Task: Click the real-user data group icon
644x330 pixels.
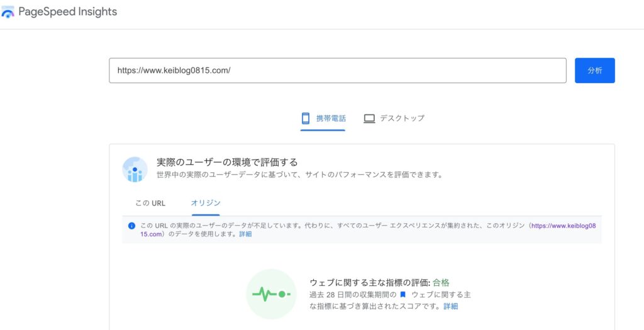Action: tap(135, 170)
